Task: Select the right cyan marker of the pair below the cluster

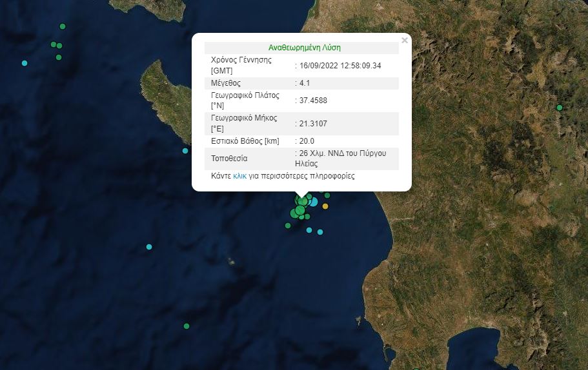Action: (320, 232)
